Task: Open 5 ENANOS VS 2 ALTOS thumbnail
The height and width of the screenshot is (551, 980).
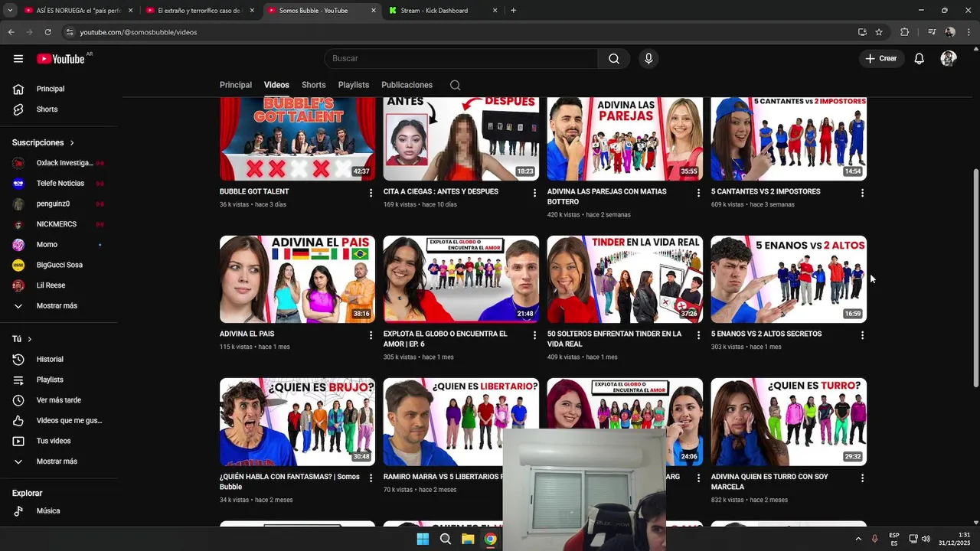Action: click(789, 279)
